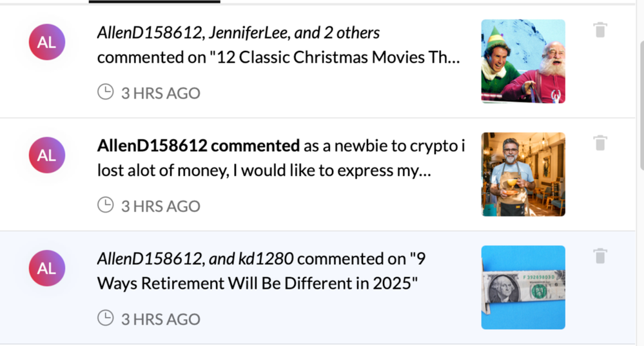Click clock icon on Christmas Movies notification
Image resolution: width=644 pixels, height=346 pixels.
(x=105, y=92)
